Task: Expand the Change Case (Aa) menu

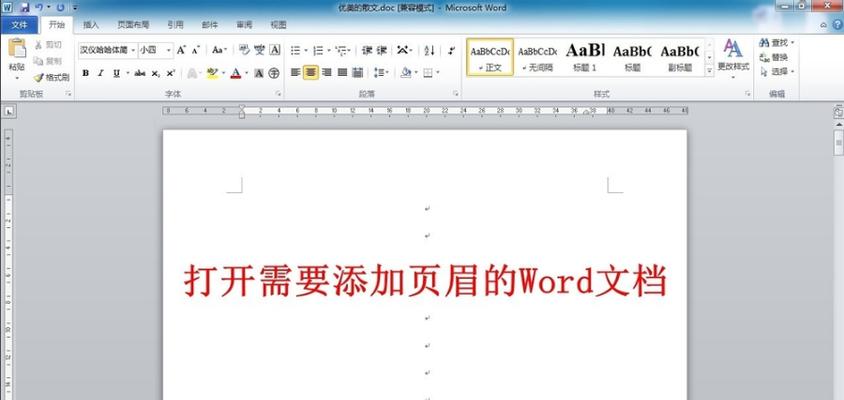Action: 219,50
